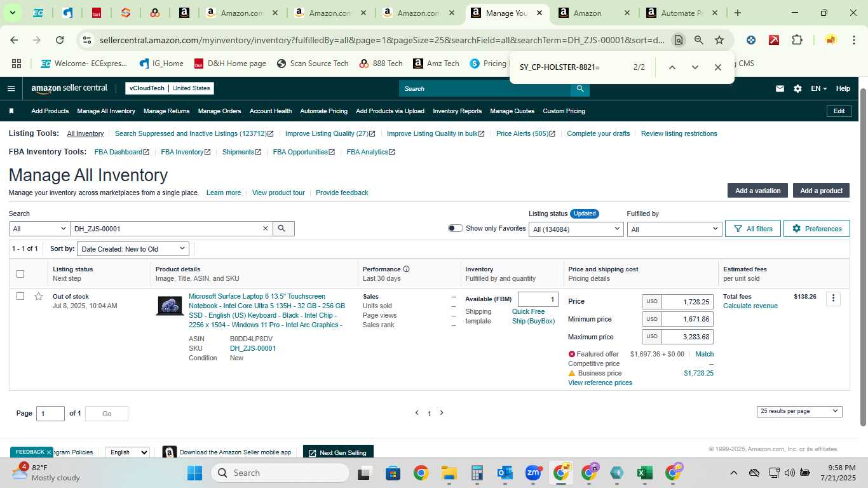Open Manage All Inventory menu item

(106, 111)
